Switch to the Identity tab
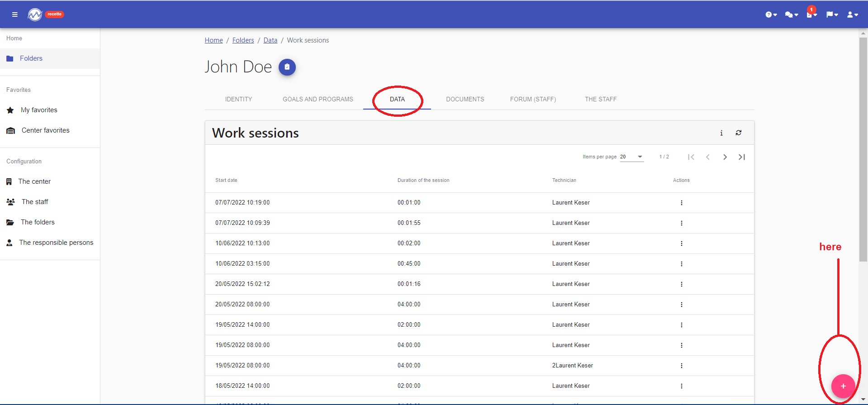Image resolution: width=868 pixels, height=405 pixels. tap(238, 99)
